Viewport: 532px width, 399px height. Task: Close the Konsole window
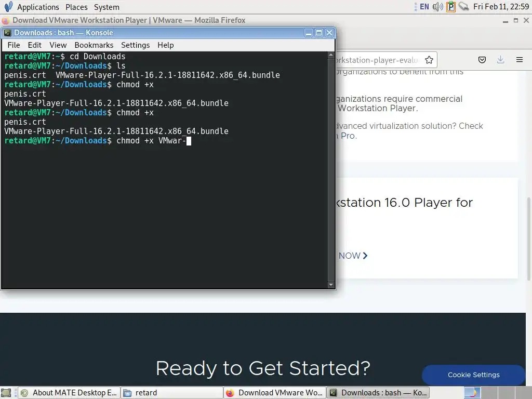pos(329,33)
